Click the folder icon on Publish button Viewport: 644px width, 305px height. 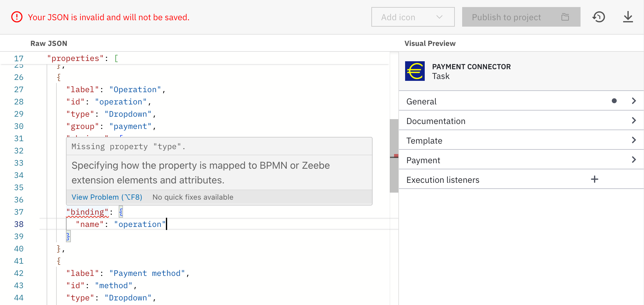(565, 17)
